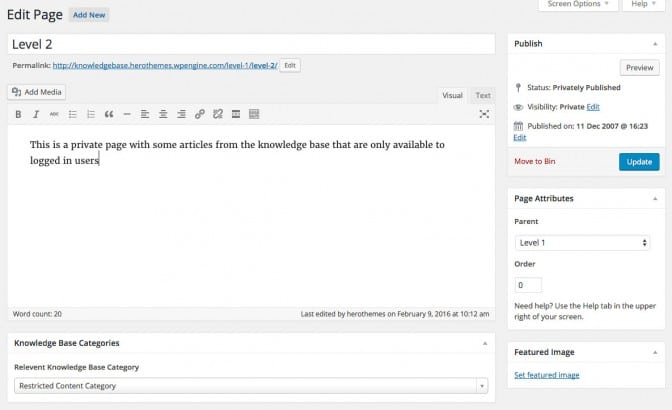Open Relevant Knowledge Base Category dropdown
This screenshot has width=672, height=410.
251,386
